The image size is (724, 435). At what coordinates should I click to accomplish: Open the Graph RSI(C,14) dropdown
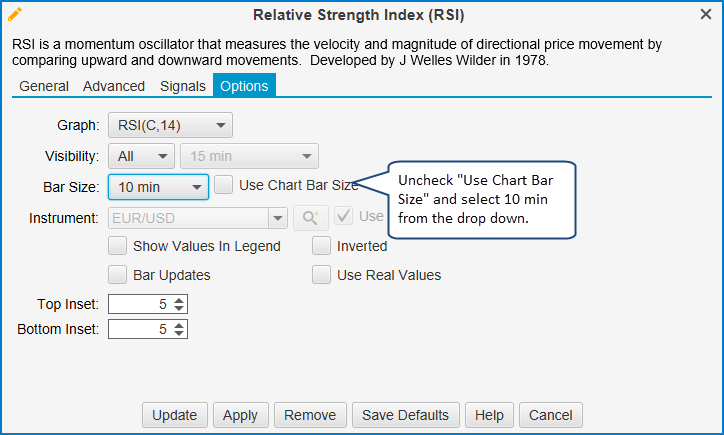pyautogui.click(x=170, y=126)
